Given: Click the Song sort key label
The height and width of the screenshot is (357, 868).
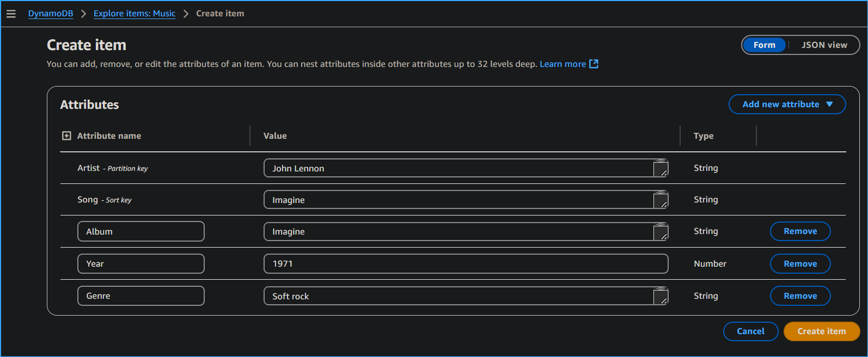Looking at the screenshot, I should pyautogui.click(x=105, y=200).
